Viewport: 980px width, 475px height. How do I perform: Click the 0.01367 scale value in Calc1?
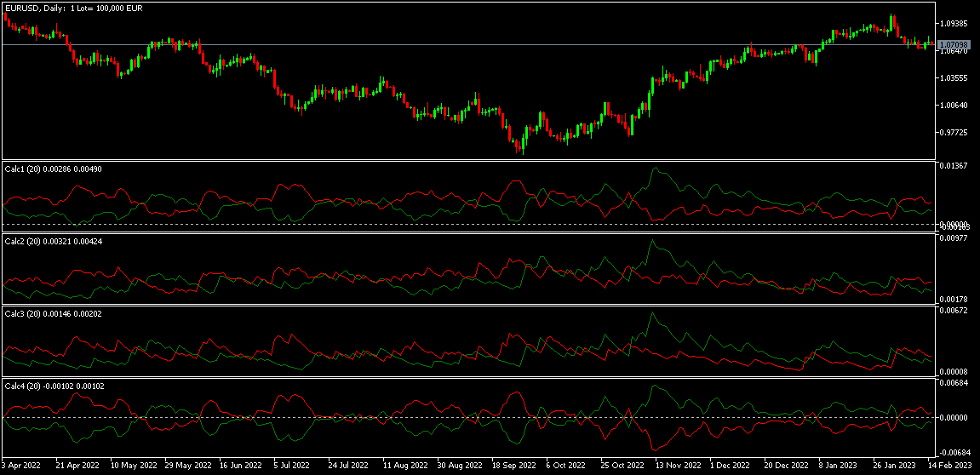pyautogui.click(x=954, y=166)
